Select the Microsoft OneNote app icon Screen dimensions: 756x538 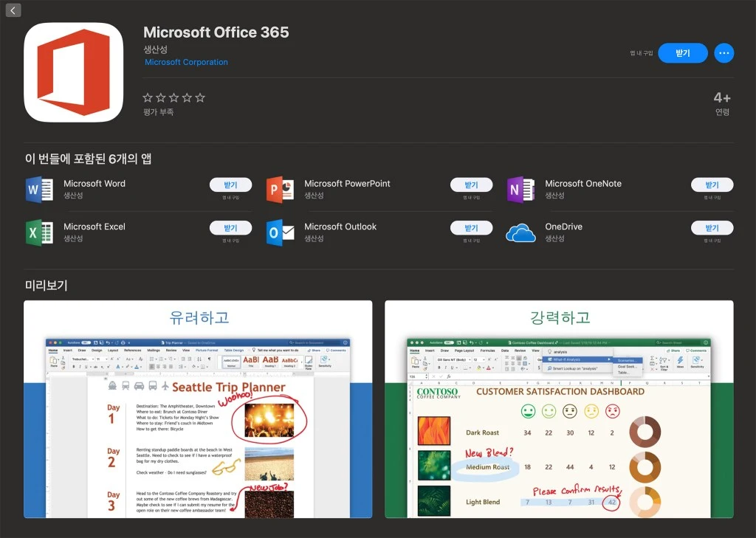click(x=521, y=189)
